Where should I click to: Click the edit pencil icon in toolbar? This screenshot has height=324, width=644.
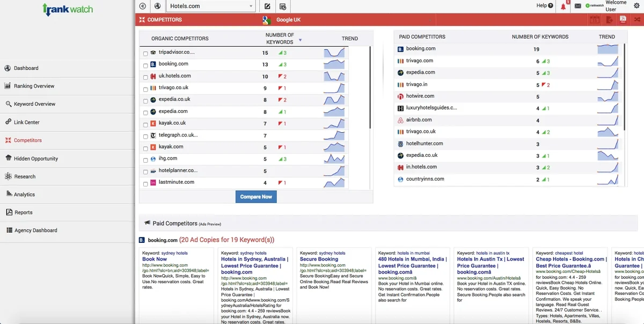tap(267, 6)
